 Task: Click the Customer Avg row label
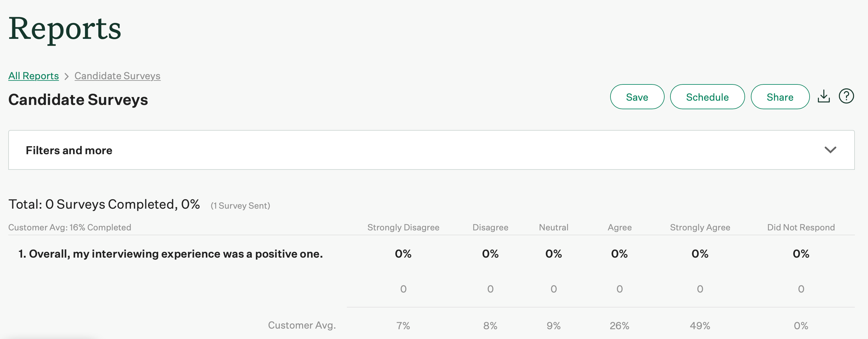tap(302, 325)
